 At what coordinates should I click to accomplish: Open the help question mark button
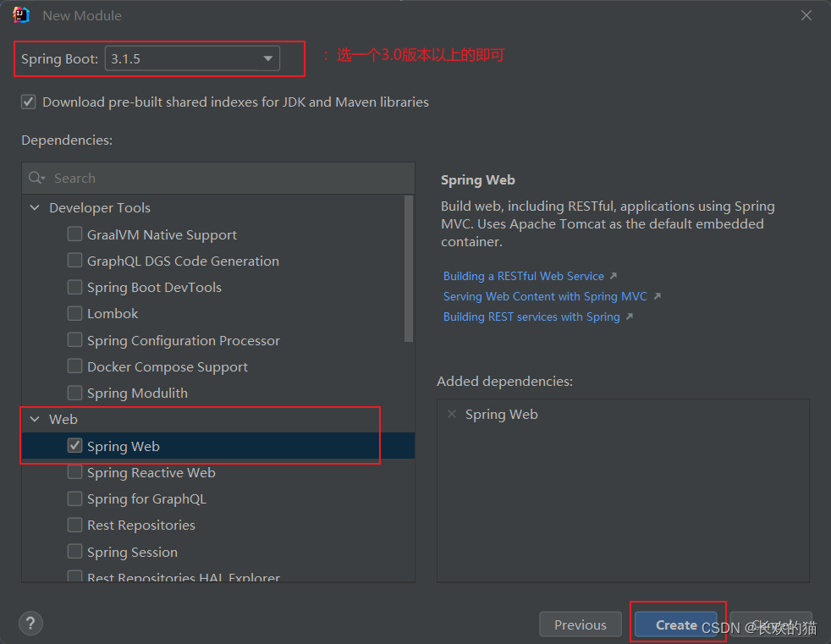pos(30,624)
